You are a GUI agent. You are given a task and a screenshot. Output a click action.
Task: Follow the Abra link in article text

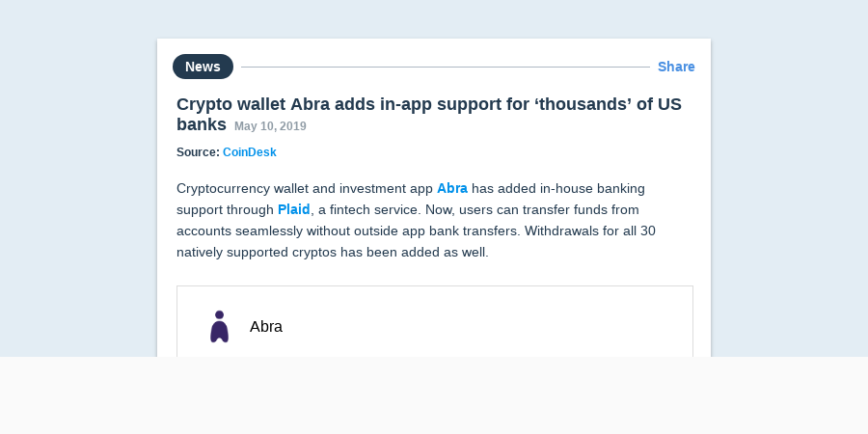(451, 189)
